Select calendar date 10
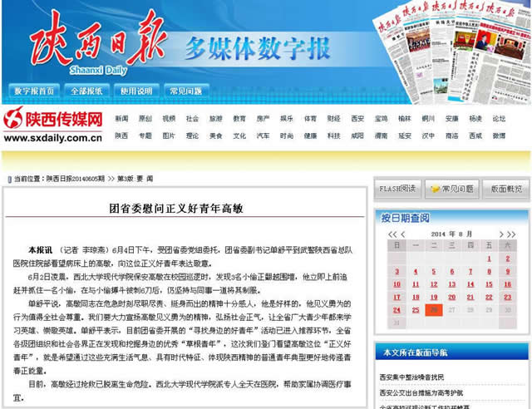Viewport: 532px width, 409px height. 397,284
